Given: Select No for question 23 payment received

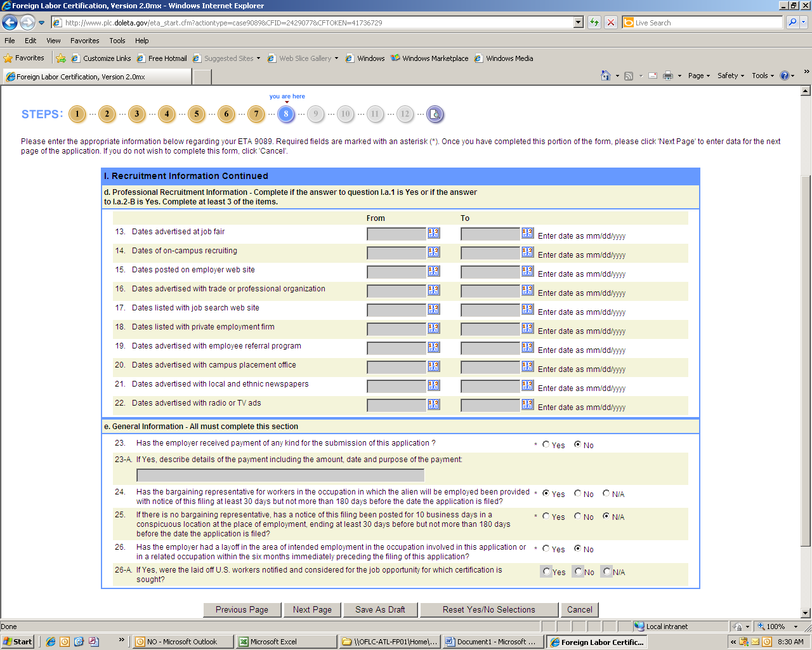Looking at the screenshot, I should coord(578,444).
